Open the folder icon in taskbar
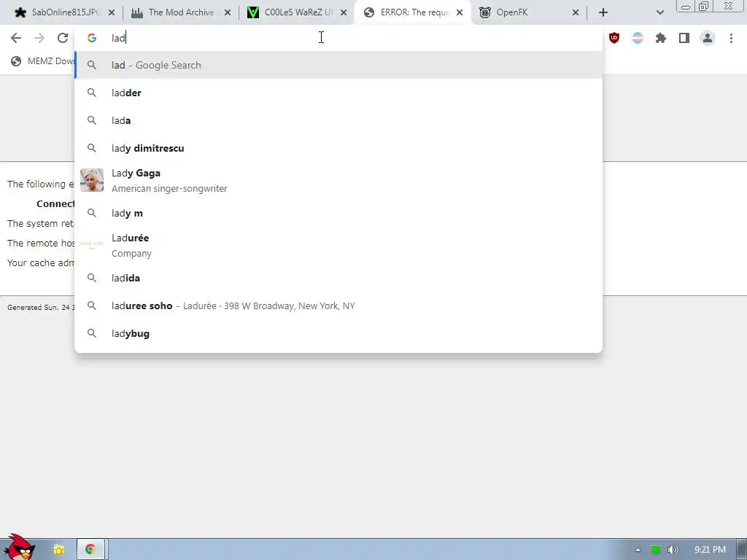 (x=58, y=550)
